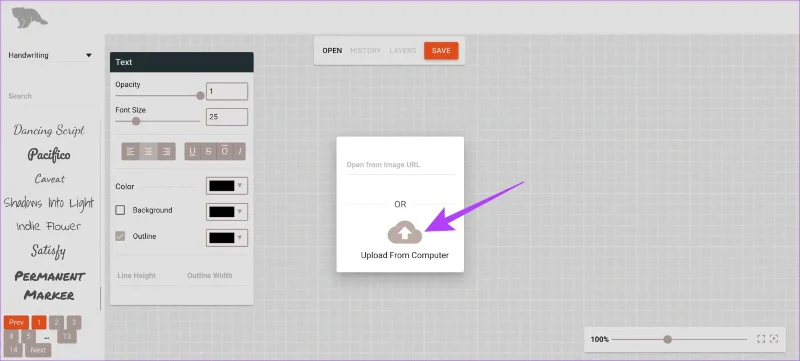Click the Opacity value field
The height and width of the screenshot is (361, 800).
227,91
